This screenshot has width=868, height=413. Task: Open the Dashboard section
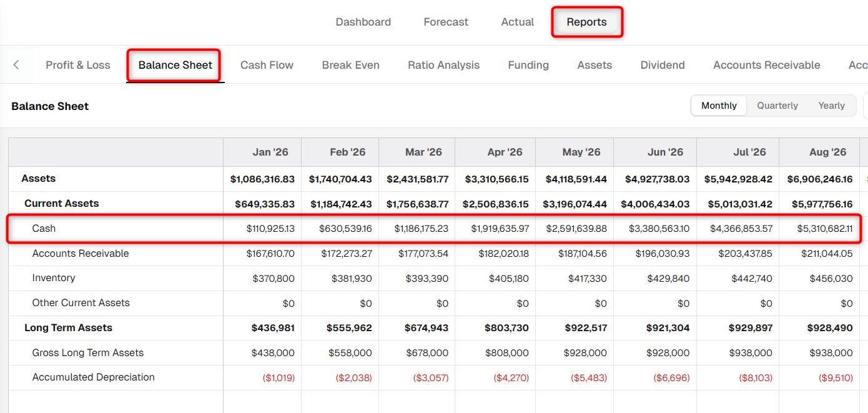pos(363,22)
